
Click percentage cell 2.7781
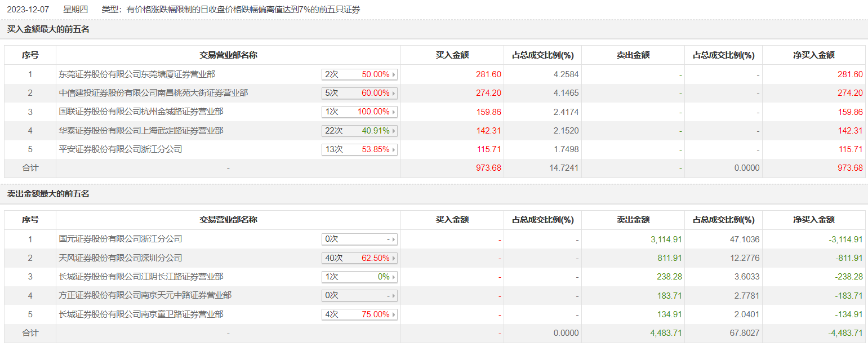point(746,296)
